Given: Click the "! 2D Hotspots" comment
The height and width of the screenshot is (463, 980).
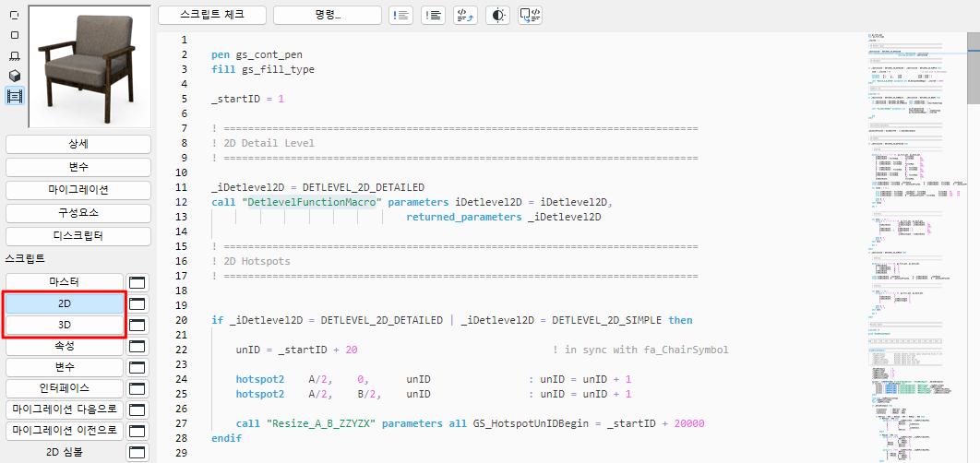Looking at the screenshot, I should (251, 261).
